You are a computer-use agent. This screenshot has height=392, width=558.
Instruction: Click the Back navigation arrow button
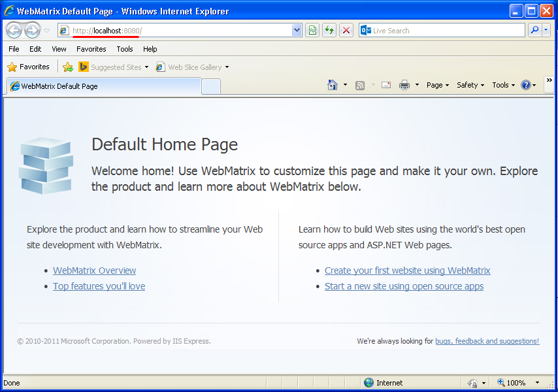point(14,30)
